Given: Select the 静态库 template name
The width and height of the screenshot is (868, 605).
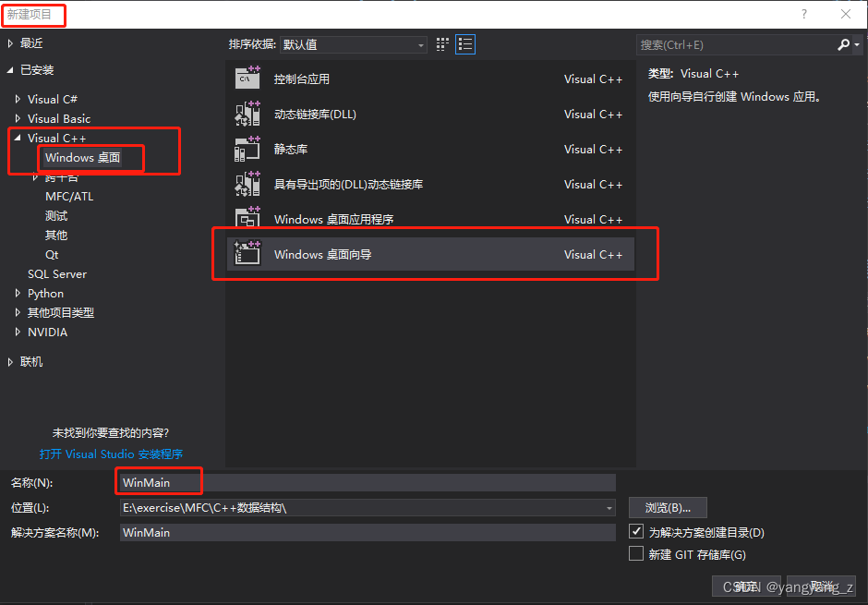Looking at the screenshot, I should [x=291, y=149].
